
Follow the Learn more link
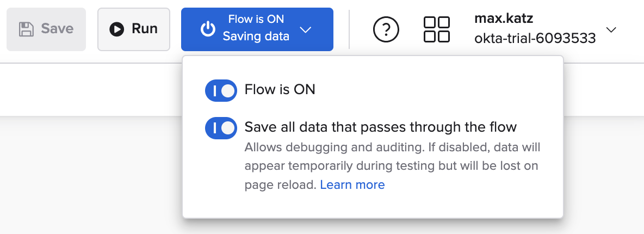(352, 185)
